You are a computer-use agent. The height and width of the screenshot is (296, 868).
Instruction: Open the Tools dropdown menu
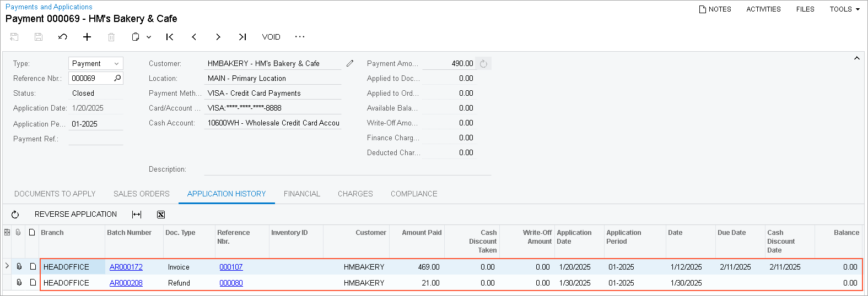[844, 9]
